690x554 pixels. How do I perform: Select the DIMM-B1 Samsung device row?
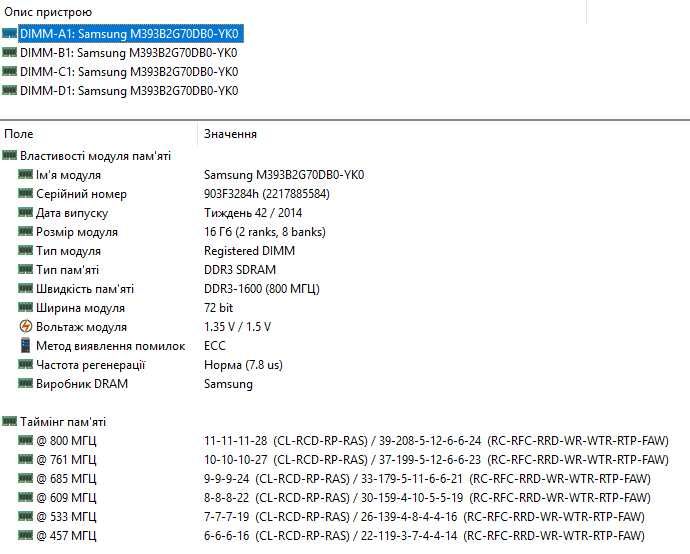point(128,53)
